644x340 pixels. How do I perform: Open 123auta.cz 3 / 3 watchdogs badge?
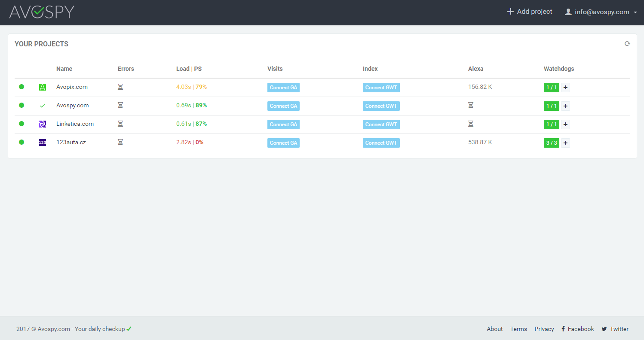coord(552,143)
